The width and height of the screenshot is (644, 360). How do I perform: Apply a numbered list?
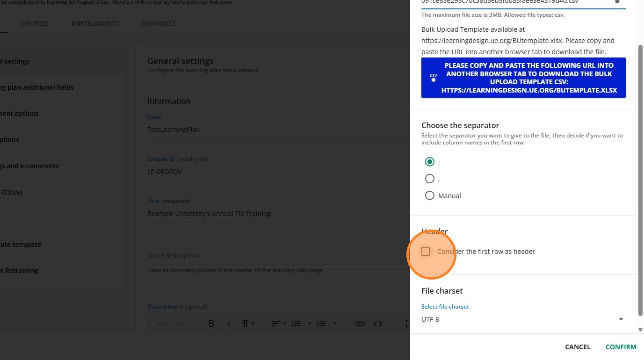pos(296,324)
